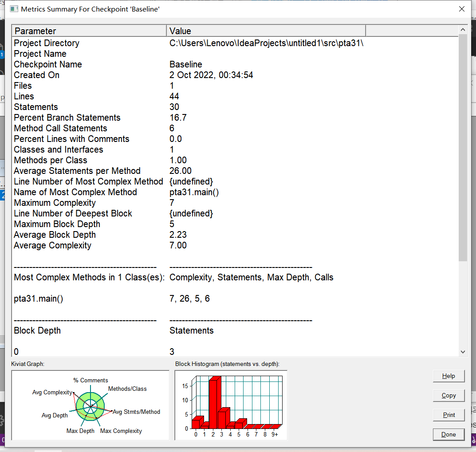Click the tallest histogram bar at depth 2

(x=214, y=402)
